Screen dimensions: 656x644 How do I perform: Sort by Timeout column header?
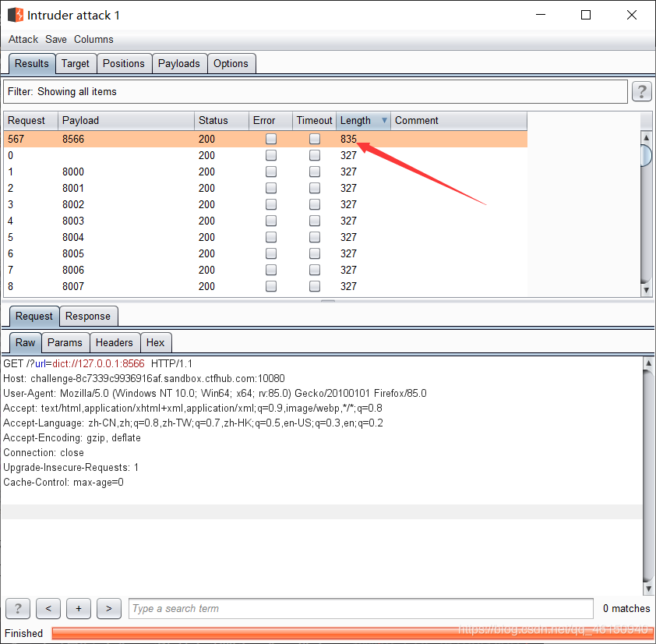pyautogui.click(x=314, y=121)
